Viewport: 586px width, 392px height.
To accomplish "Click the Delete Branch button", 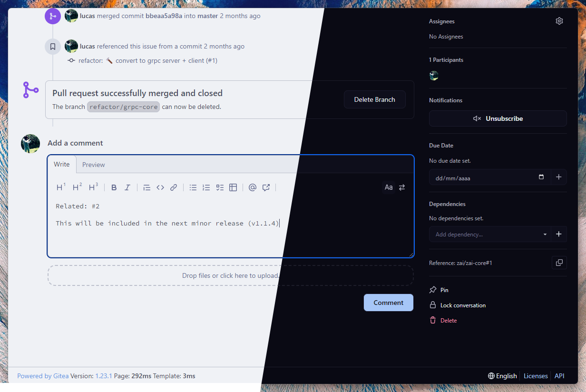I will click(374, 99).
